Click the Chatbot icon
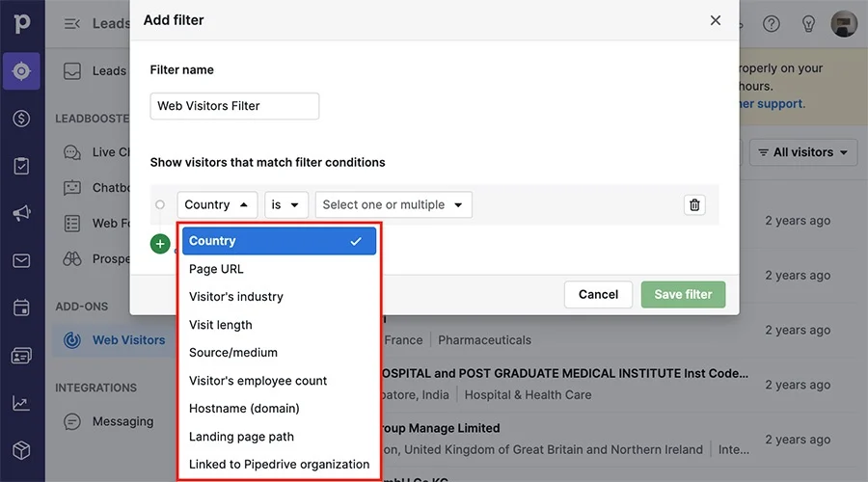Viewport: 868px width, 482px height. pyautogui.click(x=72, y=188)
